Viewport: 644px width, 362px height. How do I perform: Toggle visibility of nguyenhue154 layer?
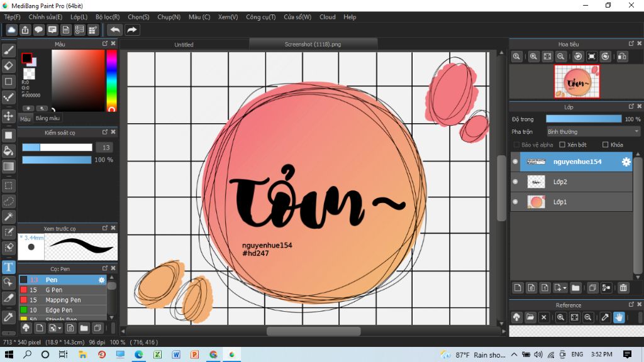click(x=515, y=162)
